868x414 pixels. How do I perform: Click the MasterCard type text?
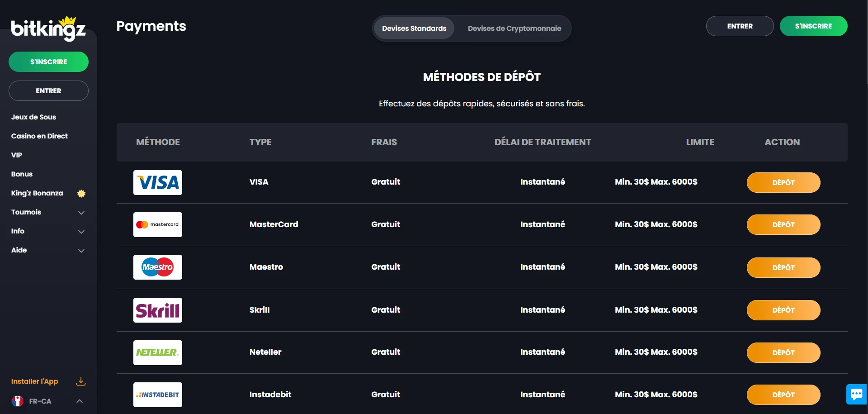point(274,224)
